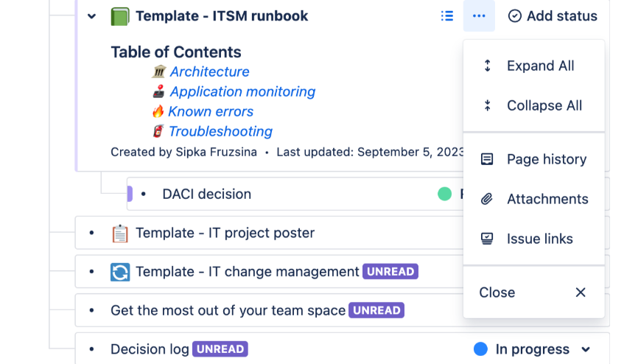Image resolution: width=641 pixels, height=364 pixels.
Task: Open the Architecture link
Action: click(x=209, y=71)
